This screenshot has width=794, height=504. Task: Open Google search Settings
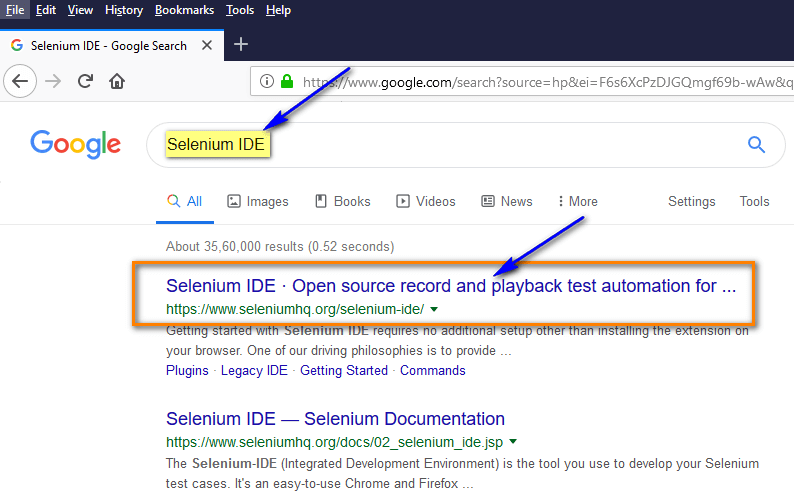tap(692, 202)
